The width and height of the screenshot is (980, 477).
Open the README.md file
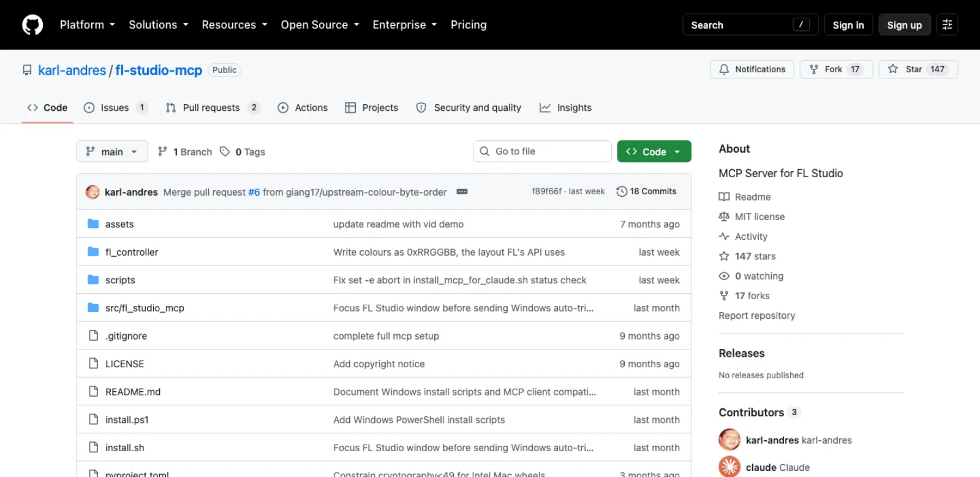pyautogui.click(x=133, y=392)
